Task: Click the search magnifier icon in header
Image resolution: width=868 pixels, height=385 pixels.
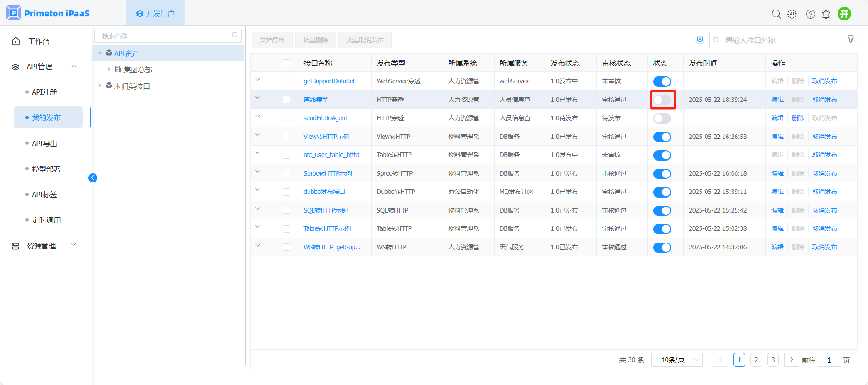Action: coord(776,14)
